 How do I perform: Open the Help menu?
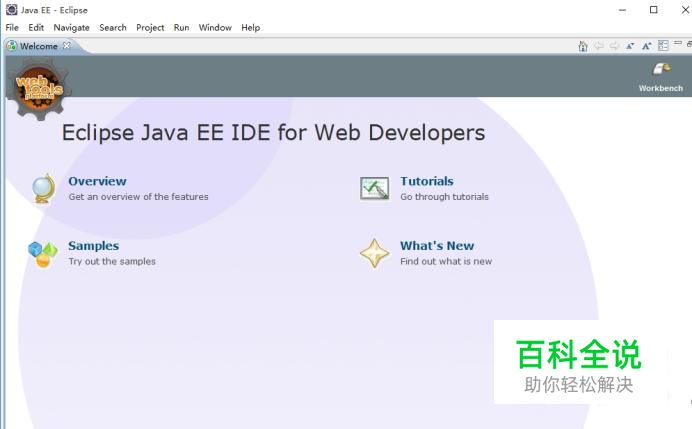[x=250, y=27]
